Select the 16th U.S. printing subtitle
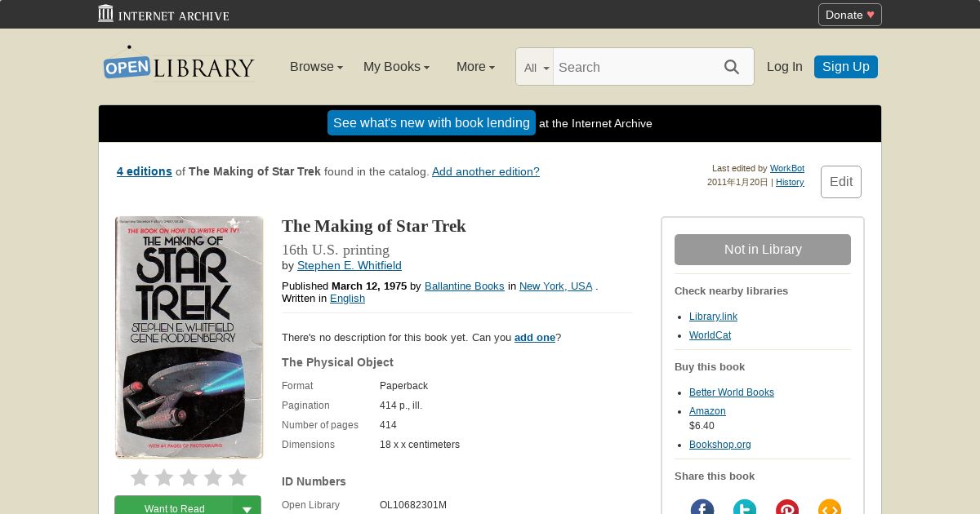This screenshot has width=980, height=514. click(336, 250)
